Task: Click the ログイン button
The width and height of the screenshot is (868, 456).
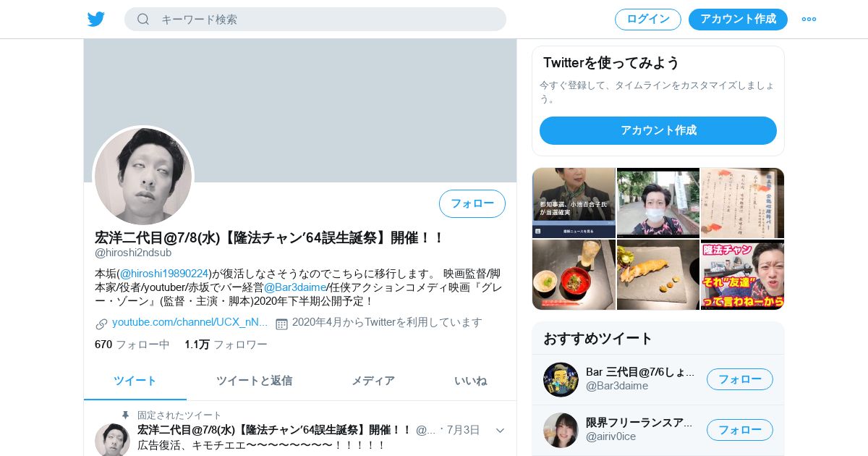Action: (648, 20)
